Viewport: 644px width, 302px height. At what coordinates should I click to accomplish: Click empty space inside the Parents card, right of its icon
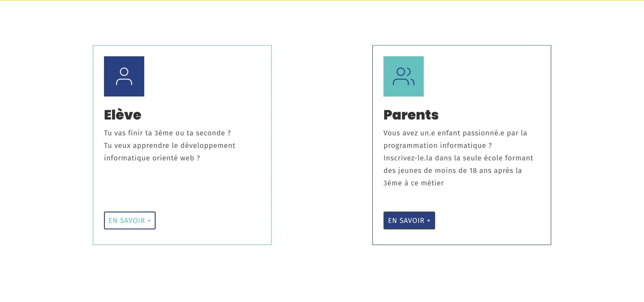(486, 76)
